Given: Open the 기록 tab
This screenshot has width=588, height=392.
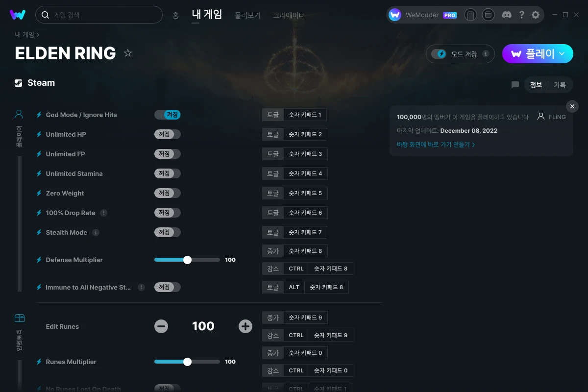Looking at the screenshot, I should [560, 85].
